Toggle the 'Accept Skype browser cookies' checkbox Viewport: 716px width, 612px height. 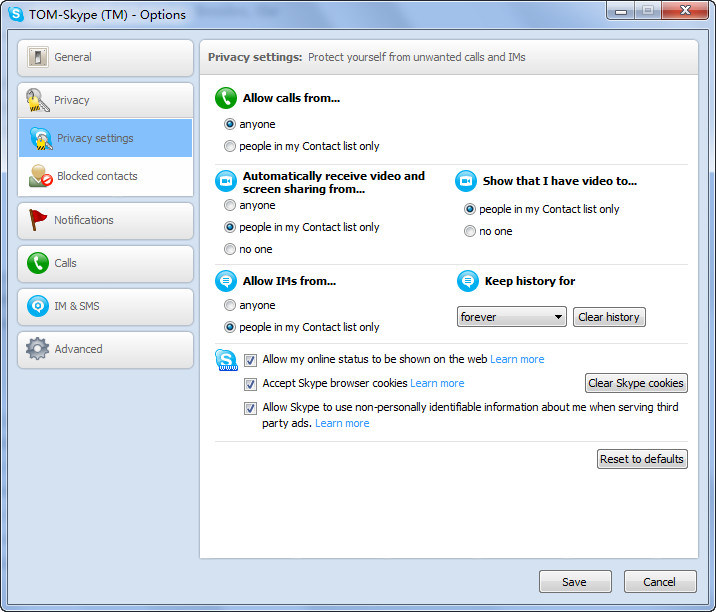click(250, 384)
